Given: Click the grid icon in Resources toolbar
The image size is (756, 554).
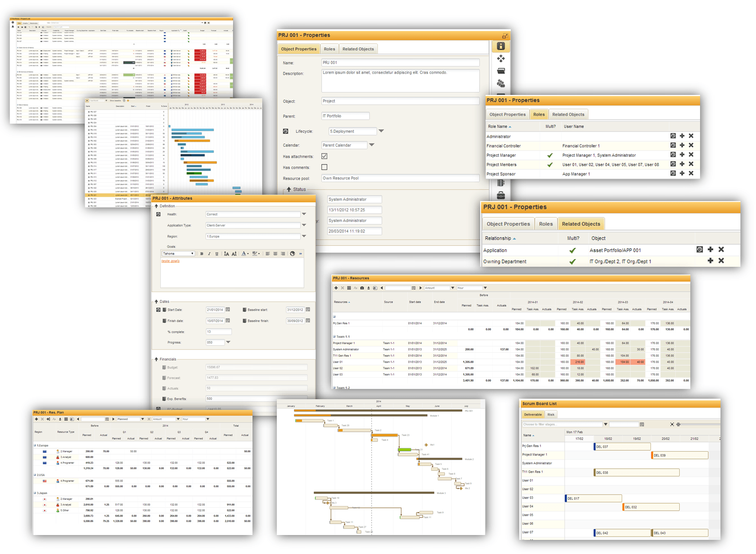Looking at the screenshot, I should click(x=349, y=288).
